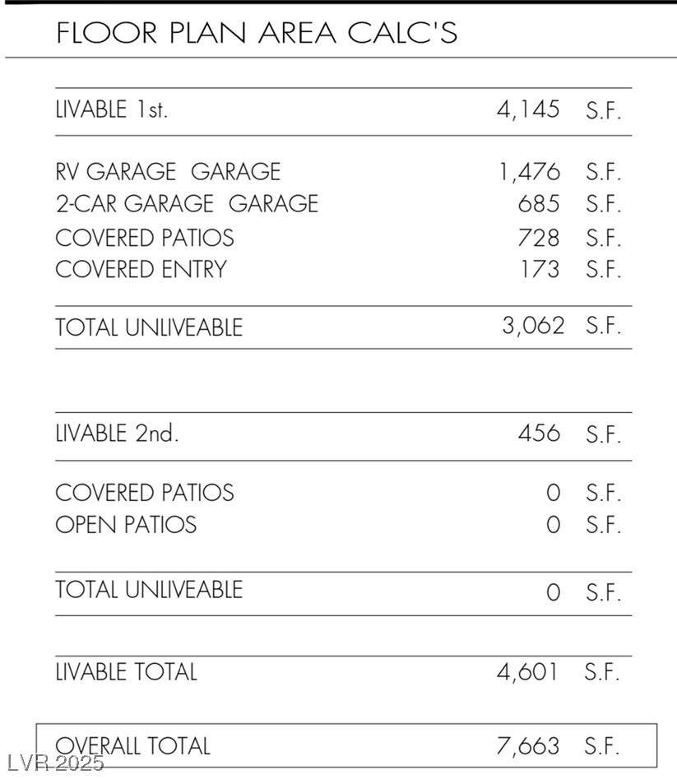The height and width of the screenshot is (784, 677).
Task: Click the Covered Patios 728 value
Action: pos(539,238)
